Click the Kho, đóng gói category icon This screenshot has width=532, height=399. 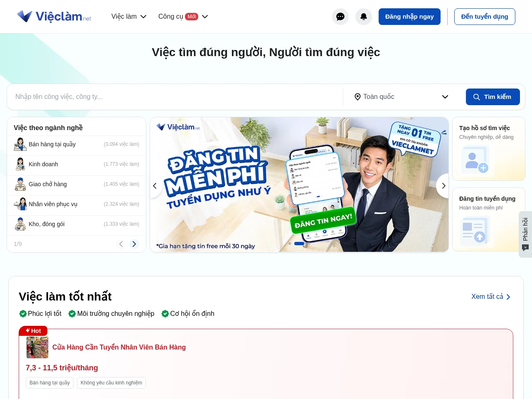tap(20, 224)
